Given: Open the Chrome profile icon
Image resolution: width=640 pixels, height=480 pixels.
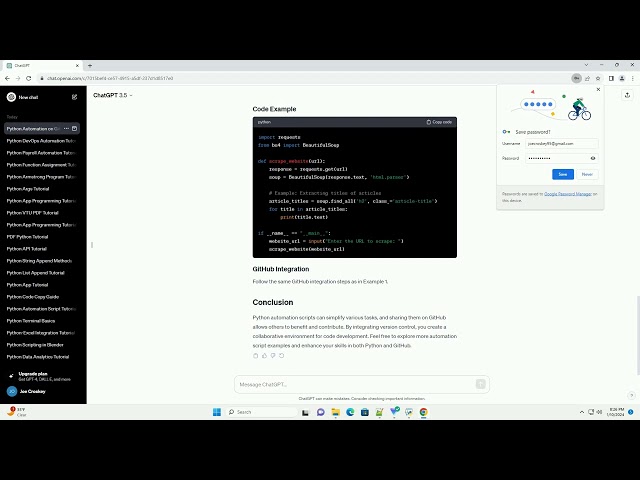Looking at the screenshot, I should (622, 78).
